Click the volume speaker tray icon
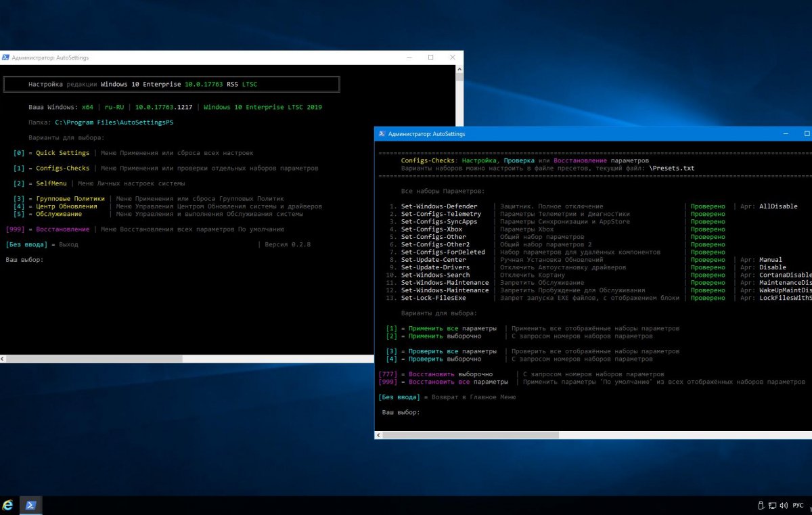Viewport: 812px width, 515px height. 784,506
